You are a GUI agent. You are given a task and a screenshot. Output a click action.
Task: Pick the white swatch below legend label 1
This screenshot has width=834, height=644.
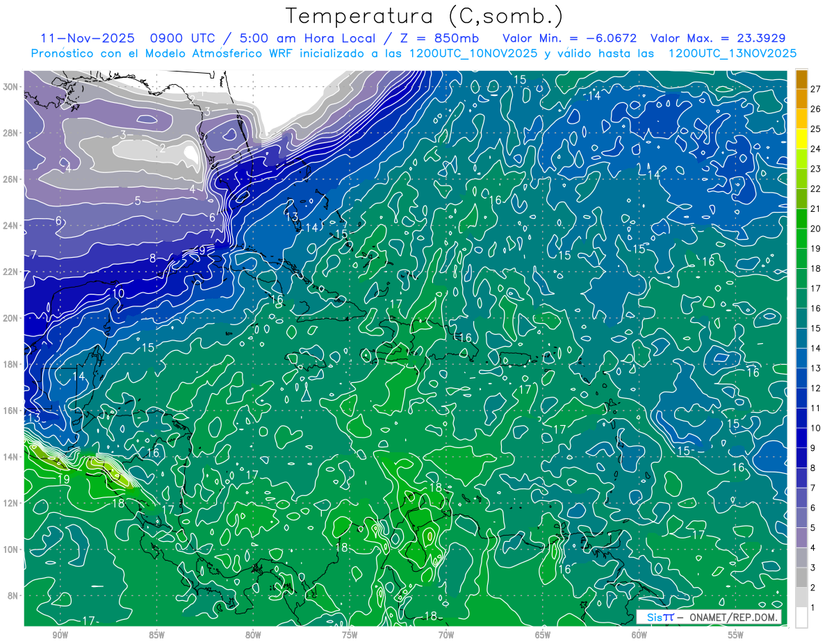point(801,618)
